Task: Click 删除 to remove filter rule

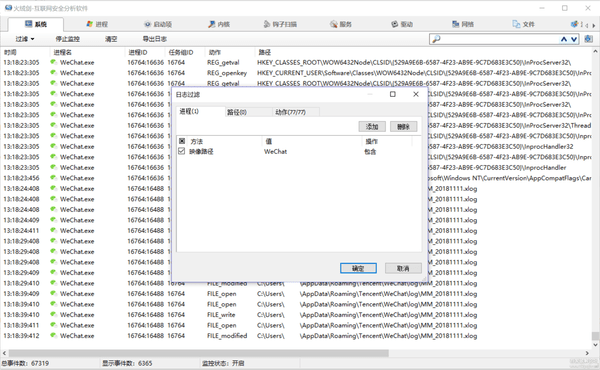Action: pyautogui.click(x=403, y=127)
